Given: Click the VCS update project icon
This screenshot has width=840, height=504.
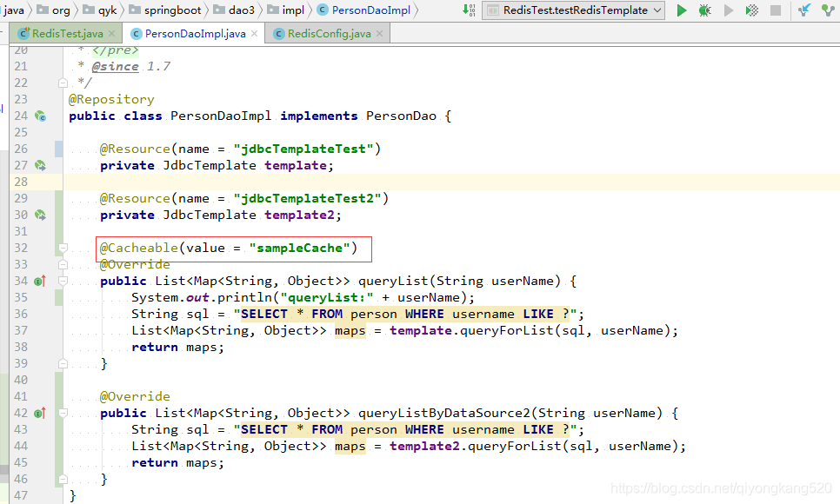Looking at the screenshot, I should pos(804,10).
